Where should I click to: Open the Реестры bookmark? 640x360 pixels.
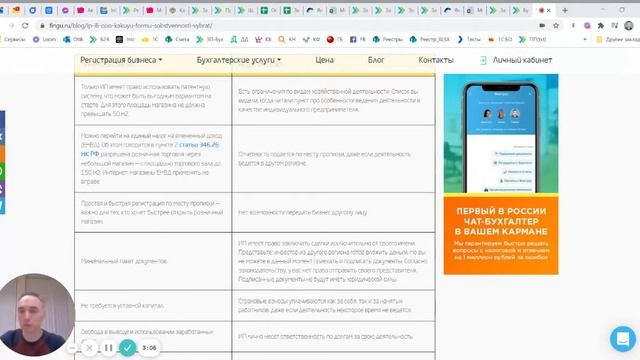(x=387, y=40)
